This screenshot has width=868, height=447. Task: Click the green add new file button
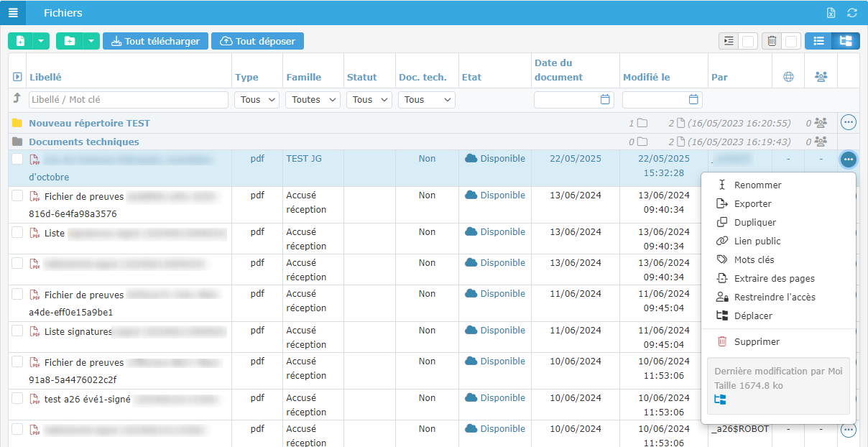coord(20,41)
